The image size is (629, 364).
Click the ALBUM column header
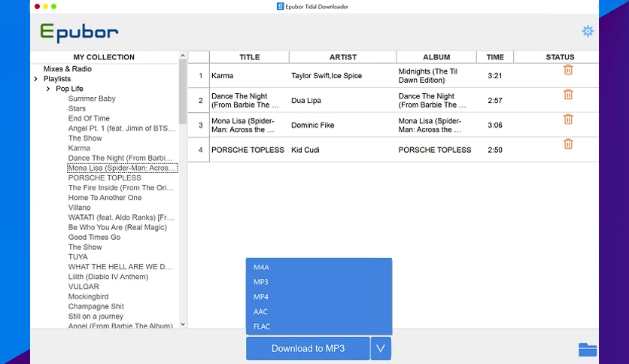(x=436, y=57)
